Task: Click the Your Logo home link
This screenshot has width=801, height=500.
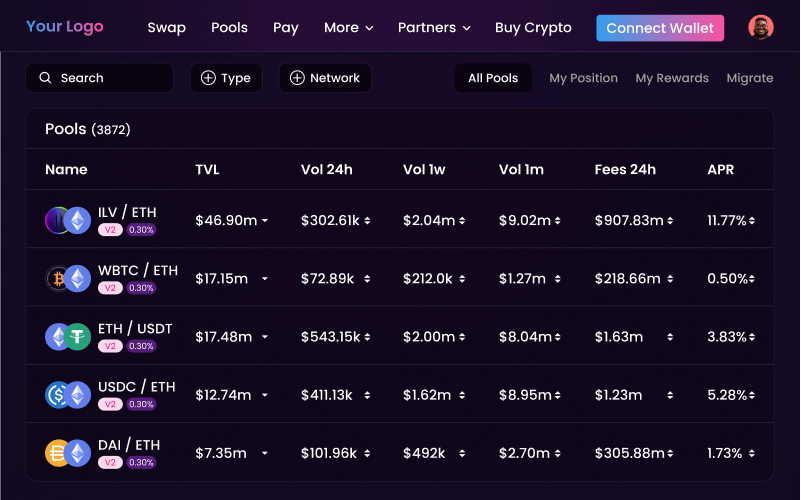Action: (x=65, y=27)
